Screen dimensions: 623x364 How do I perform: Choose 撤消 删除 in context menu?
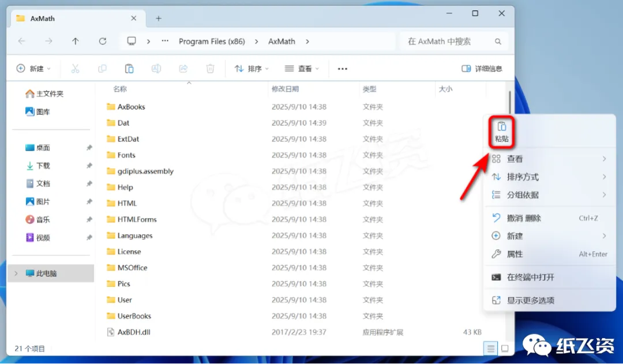550,218
